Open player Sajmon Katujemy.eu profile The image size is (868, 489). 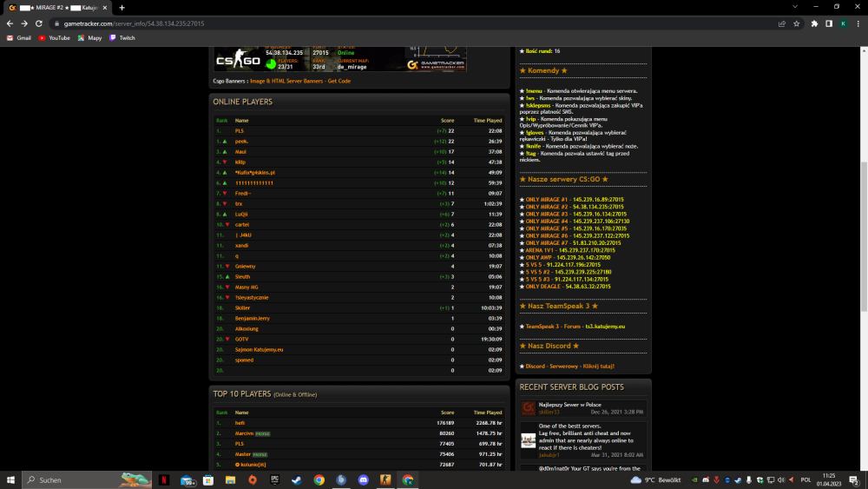click(259, 349)
